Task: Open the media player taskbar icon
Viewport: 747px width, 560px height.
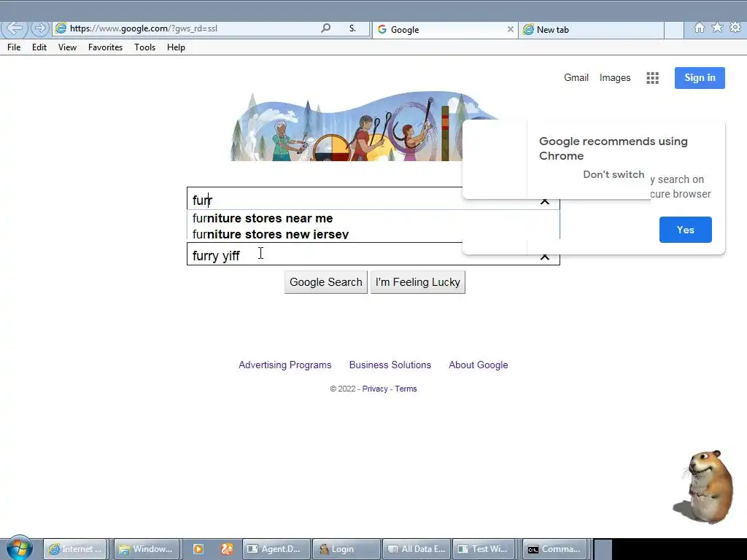Action: coord(198,549)
